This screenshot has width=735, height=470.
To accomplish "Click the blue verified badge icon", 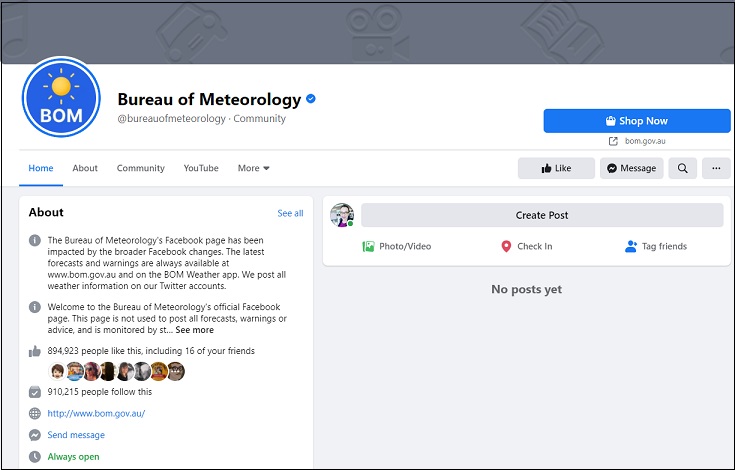I will click(x=311, y=99).
